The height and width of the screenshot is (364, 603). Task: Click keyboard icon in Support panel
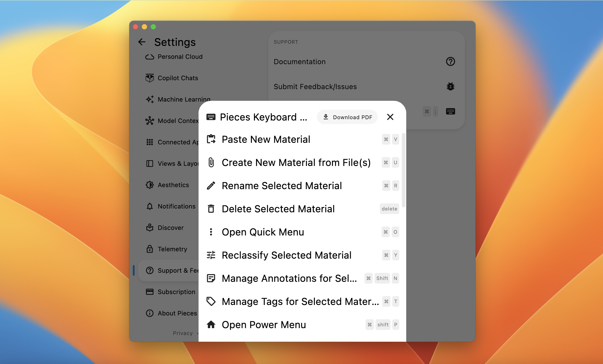pyautogui.click(x=450, y=111)
